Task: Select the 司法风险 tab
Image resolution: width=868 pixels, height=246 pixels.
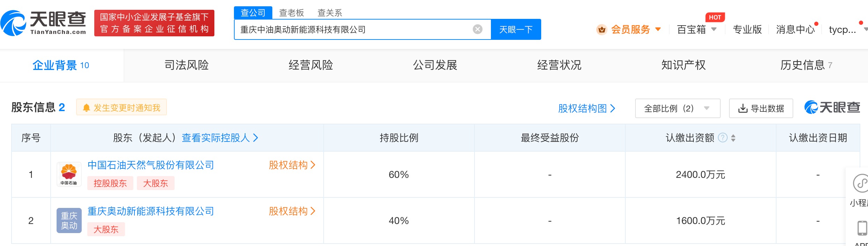Action: (186, 65)
